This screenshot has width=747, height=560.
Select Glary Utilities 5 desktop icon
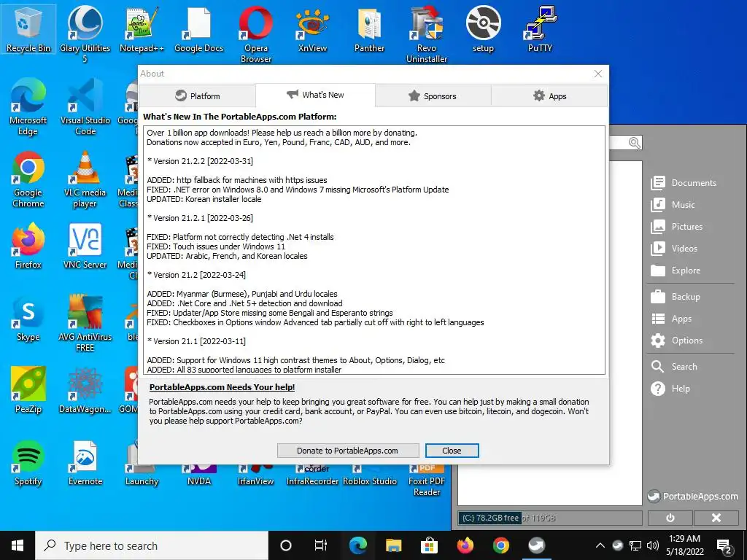[x=85, y=34]
